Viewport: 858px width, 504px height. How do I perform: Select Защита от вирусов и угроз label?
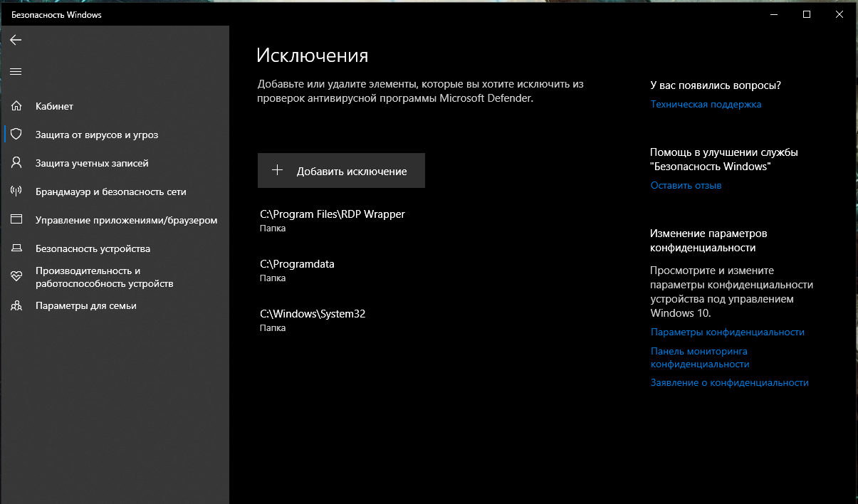point(97,135)
